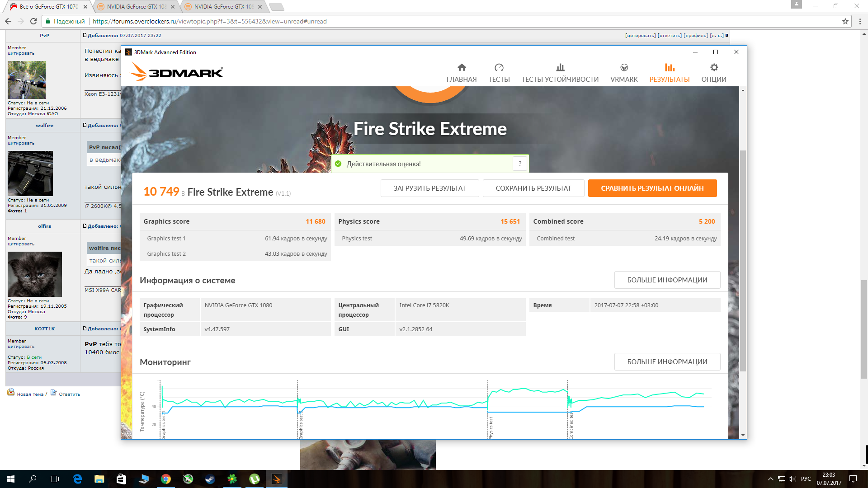
Task: Click СРАВНИТЬ РЕЗУЛЬТАТ ОНЛАЙН orange button
Action: [652, 188]
